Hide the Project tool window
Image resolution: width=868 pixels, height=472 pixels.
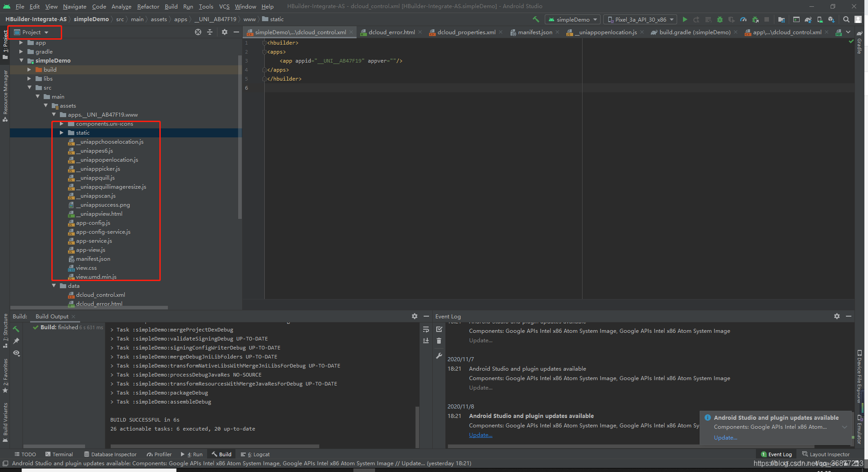pyautogui.click(x=236, y=32)
